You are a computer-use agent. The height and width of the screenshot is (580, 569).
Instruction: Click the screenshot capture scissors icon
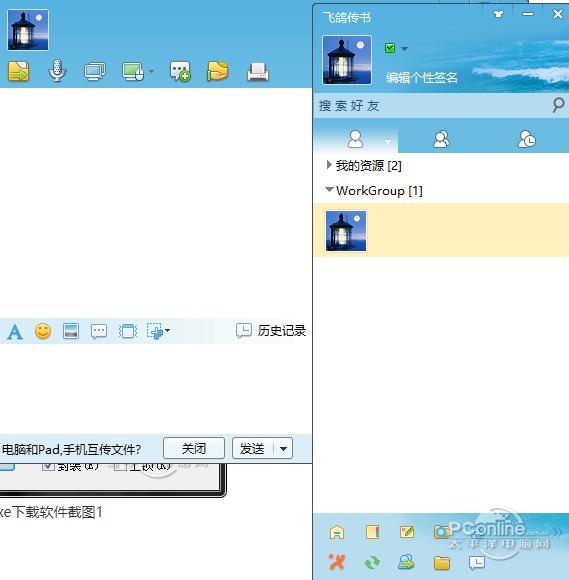(x=155, y=331)
